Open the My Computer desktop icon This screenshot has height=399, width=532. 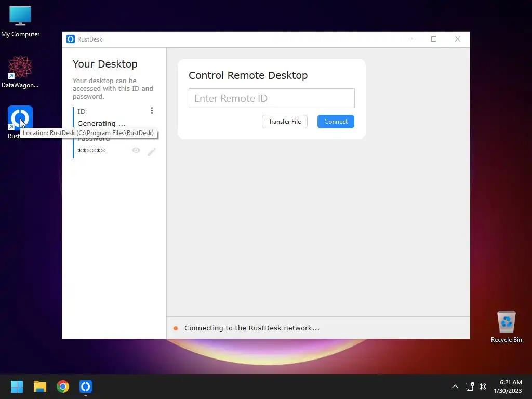pos(20,22)
